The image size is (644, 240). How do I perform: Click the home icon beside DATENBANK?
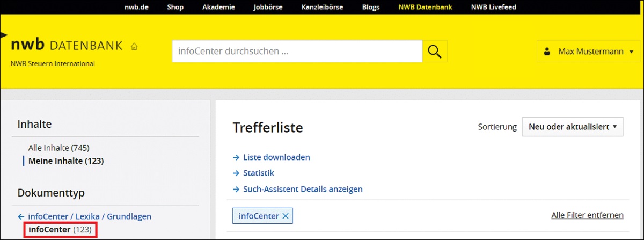tap(134, 46)
